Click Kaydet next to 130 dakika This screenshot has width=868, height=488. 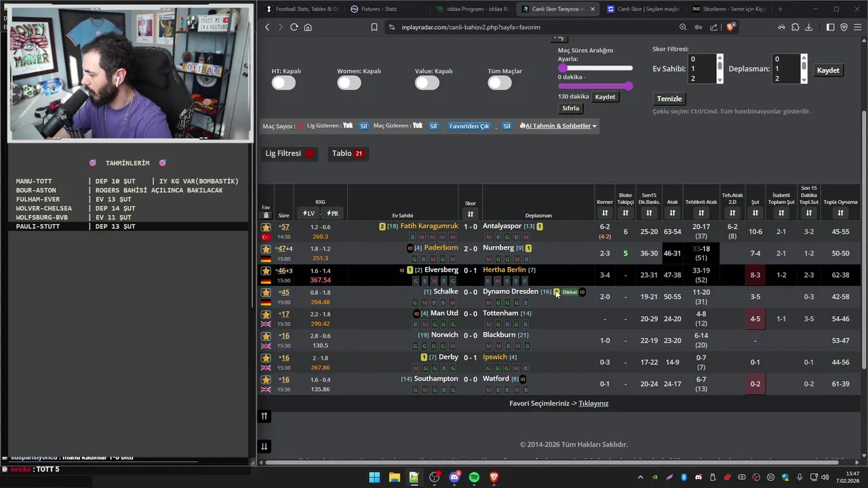(605, 97)
